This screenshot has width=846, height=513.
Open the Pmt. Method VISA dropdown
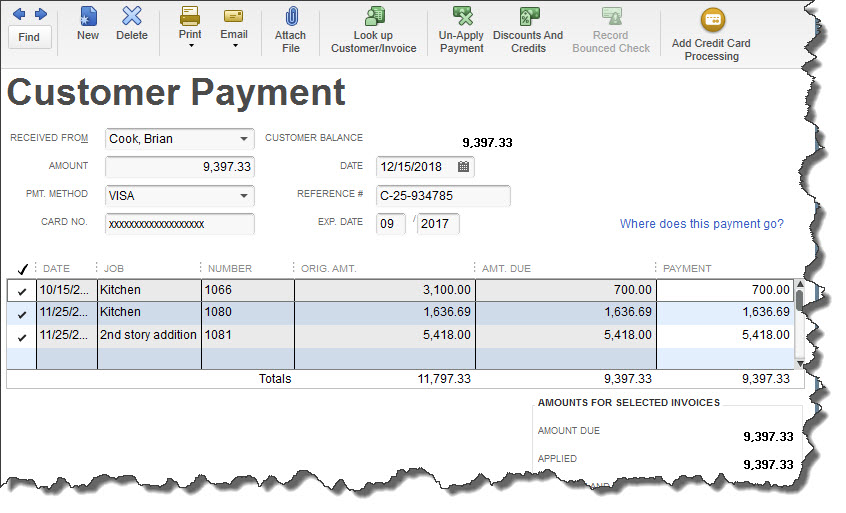point(244,196)
